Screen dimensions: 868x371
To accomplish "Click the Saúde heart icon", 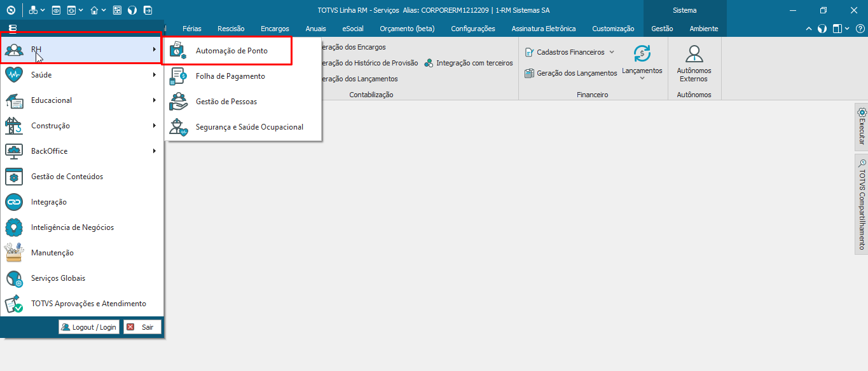I will click(14, 75).
